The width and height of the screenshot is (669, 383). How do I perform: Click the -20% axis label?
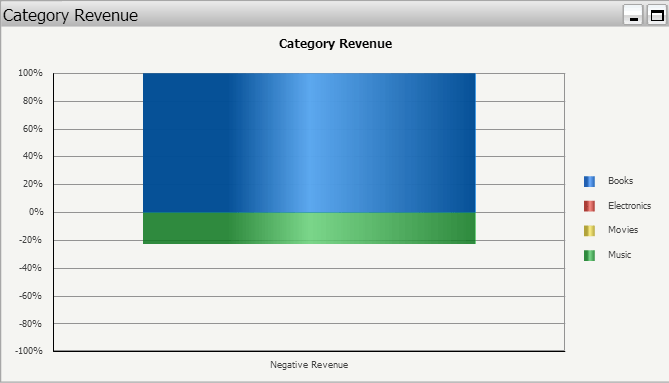point(30,240)
